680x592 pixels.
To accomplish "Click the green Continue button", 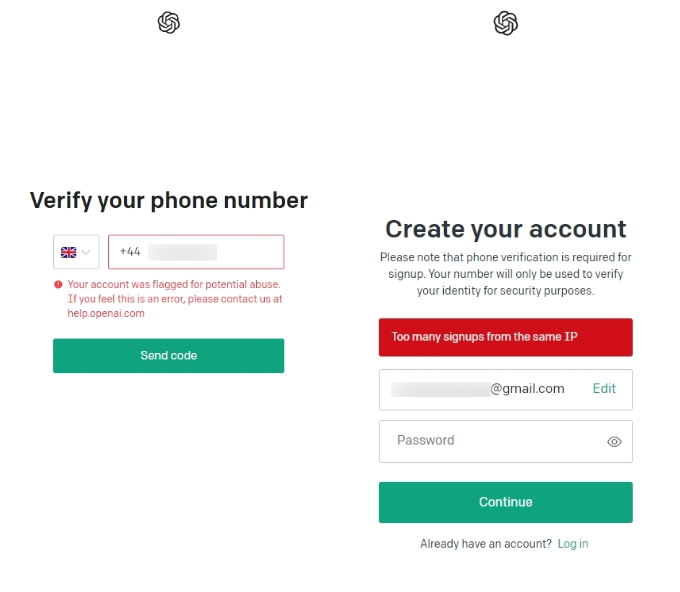I will tap(506, 502).
